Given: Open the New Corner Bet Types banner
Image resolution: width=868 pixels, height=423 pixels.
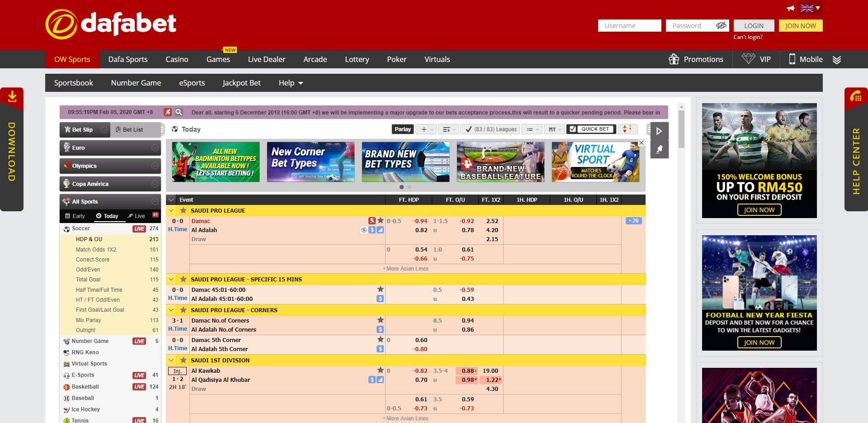Looking at the screenshot, I should click(311, 162).
